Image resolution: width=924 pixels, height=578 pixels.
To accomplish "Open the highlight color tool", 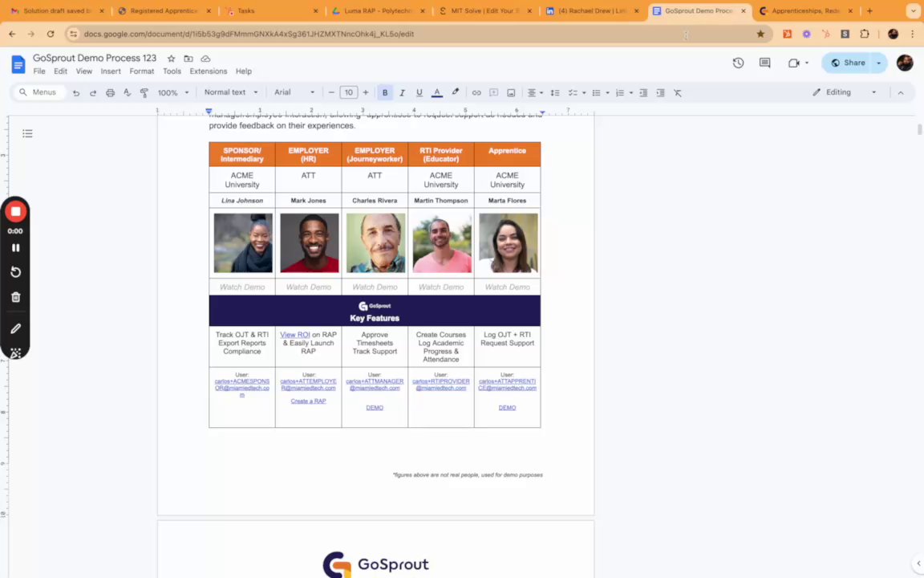I will (455, 92).
